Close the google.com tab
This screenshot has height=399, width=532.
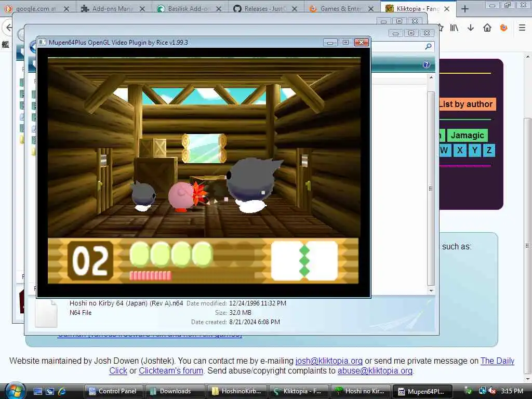(66, 9)
